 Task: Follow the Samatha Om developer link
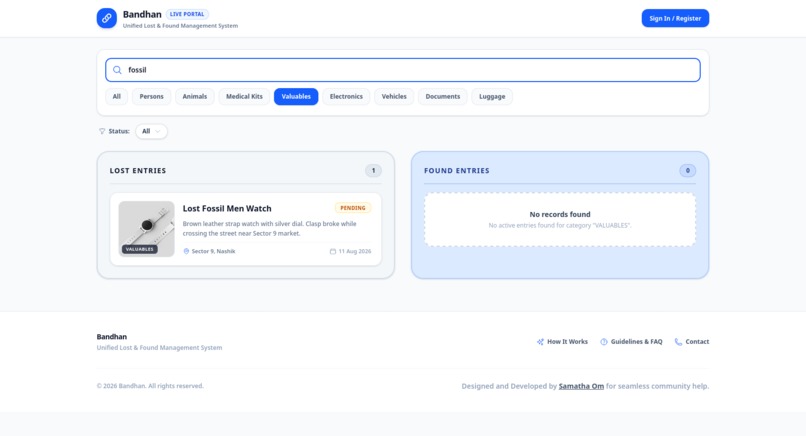[581, 386]
